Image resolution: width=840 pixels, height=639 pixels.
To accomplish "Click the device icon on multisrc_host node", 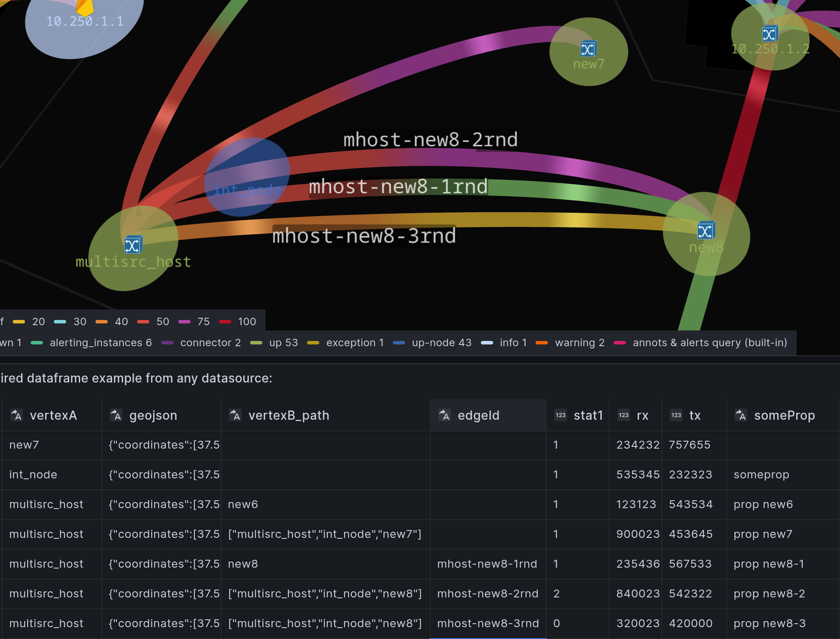I will (133, 245).
